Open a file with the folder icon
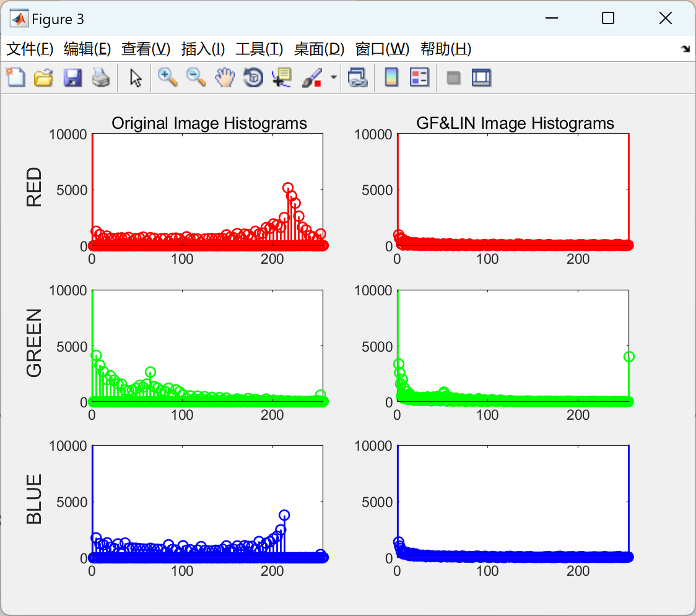This screenshot has height=616, width=696. pyautogui.click(x=43, y=77)
